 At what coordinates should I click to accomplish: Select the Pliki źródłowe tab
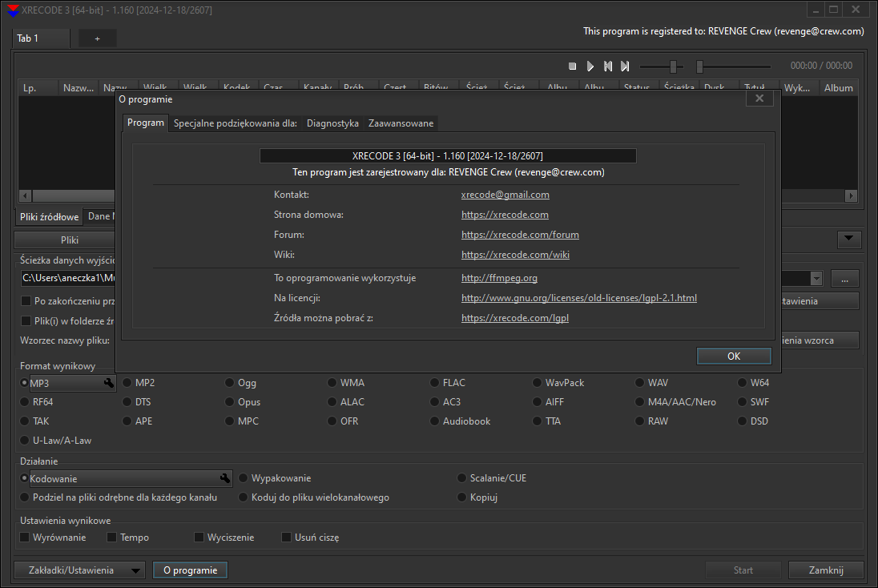click(x=50, y=217)
